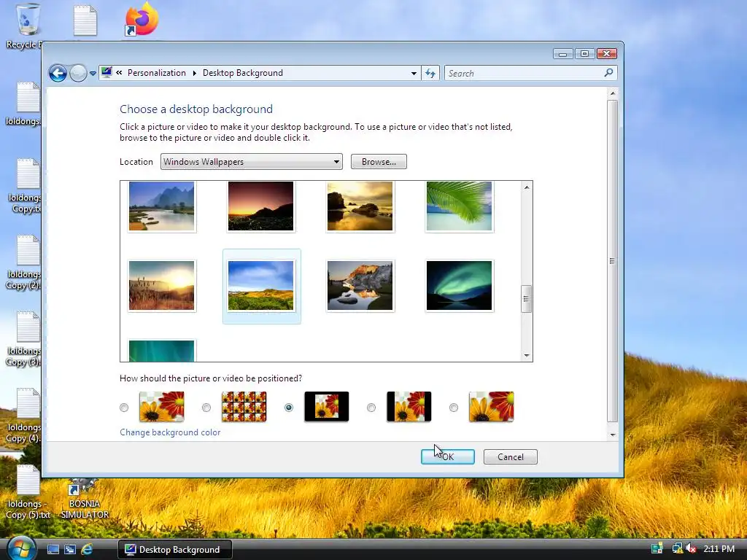The width and height of the screenshot is (747, 560).
Task: Click Show Desktop quick launch icon
Action: [x=53, y=550]
